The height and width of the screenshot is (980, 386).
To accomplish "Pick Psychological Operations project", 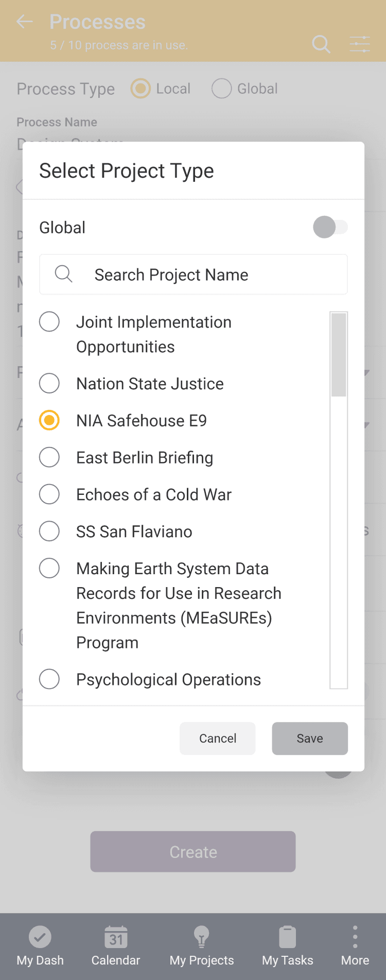I will [x=49, y=679].
